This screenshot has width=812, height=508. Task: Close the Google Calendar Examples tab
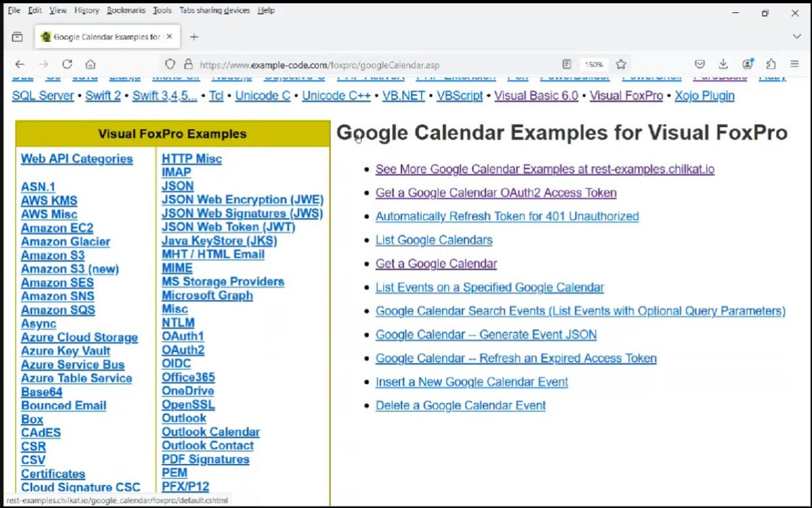coord(168,37)
